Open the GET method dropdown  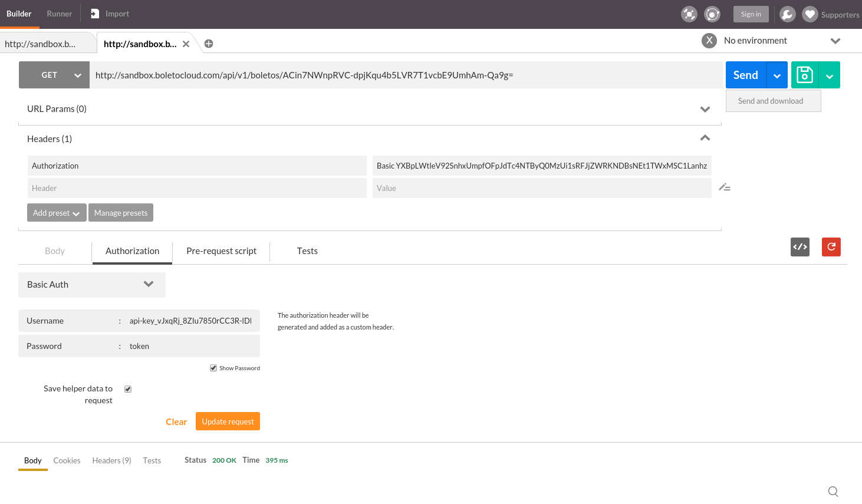click(54, 75)
